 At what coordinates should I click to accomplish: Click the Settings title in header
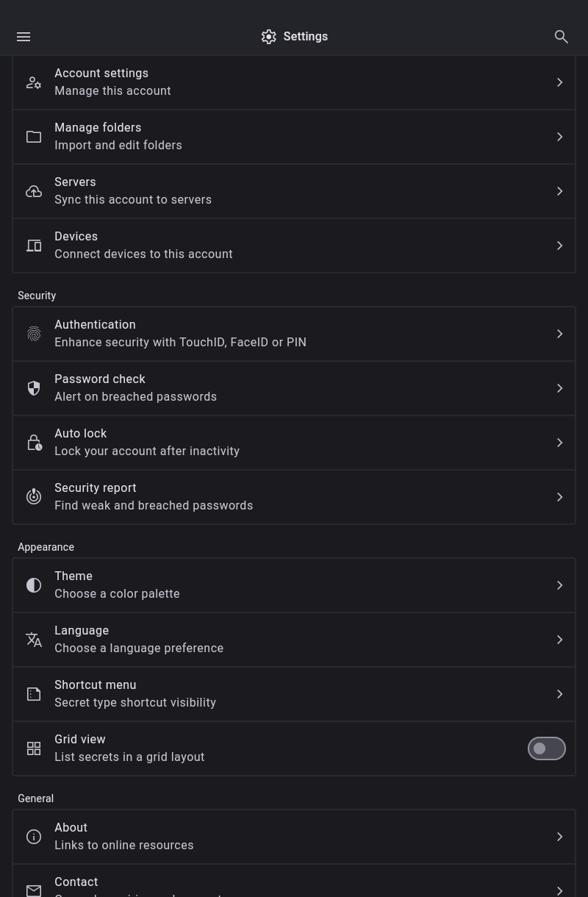pyautogui.click(x=305, y=37)
